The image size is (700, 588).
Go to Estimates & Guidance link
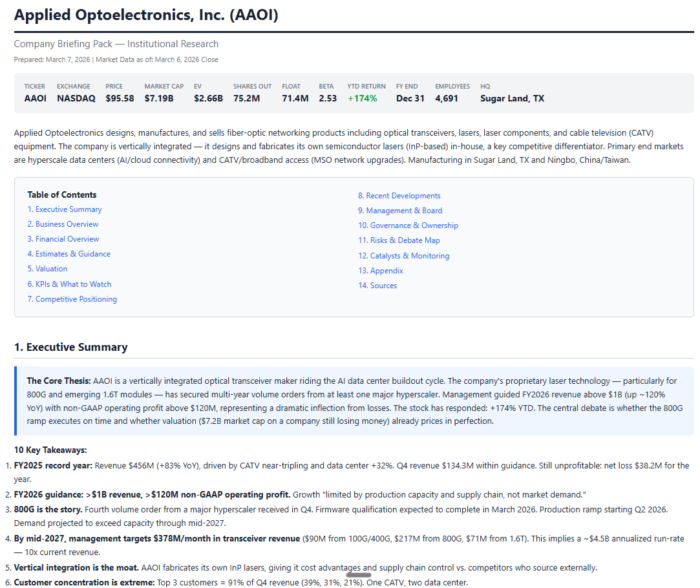point(69,254)
